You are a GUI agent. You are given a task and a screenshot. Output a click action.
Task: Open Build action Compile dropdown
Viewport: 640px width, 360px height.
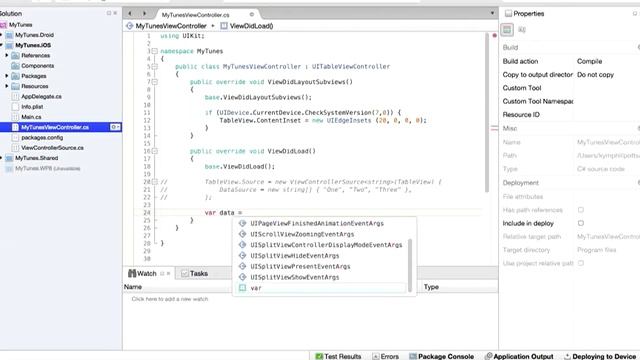(x=607, y=61)
